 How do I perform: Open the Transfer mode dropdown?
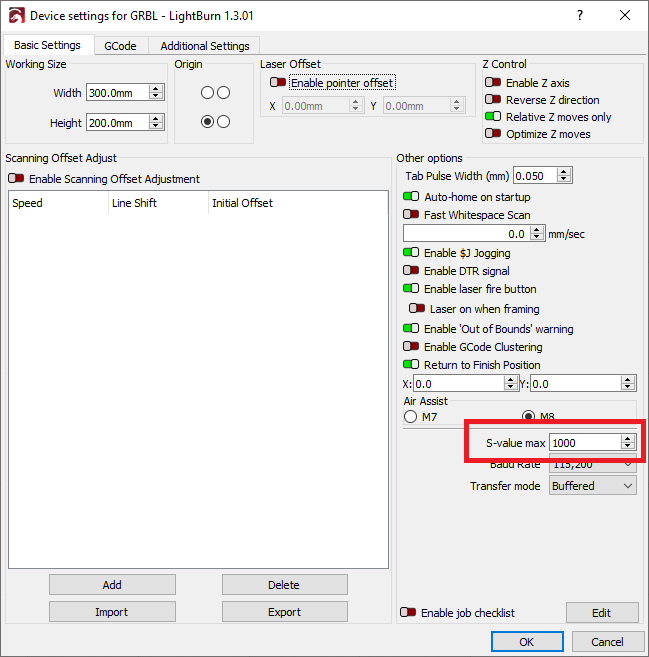593,486
